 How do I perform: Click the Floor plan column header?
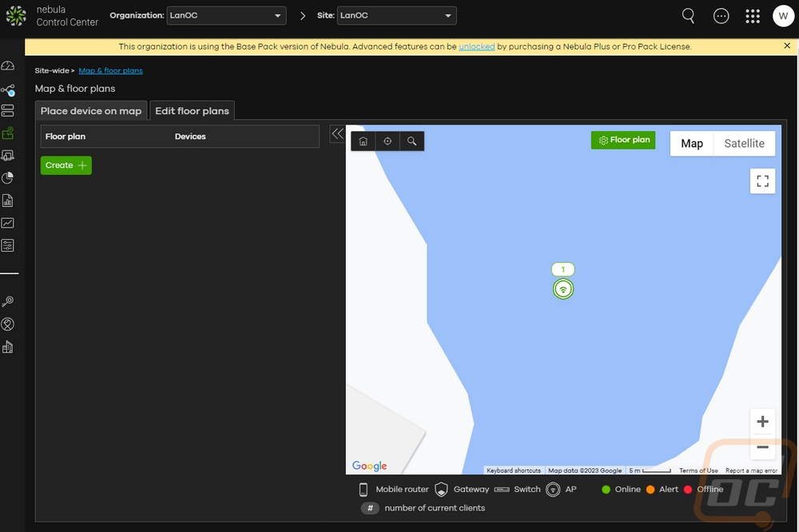[x=66, y=137]
